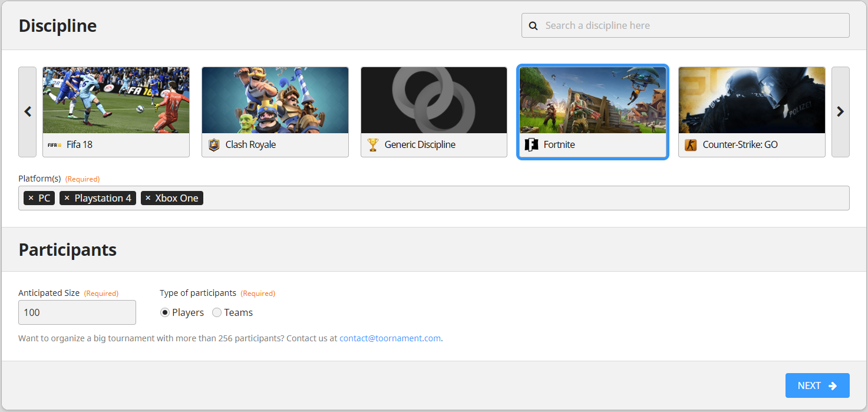Select the Fifa 18 discipline thumbnail
The height and width of the screenshot is (412, 868).
tap(116, 100)
